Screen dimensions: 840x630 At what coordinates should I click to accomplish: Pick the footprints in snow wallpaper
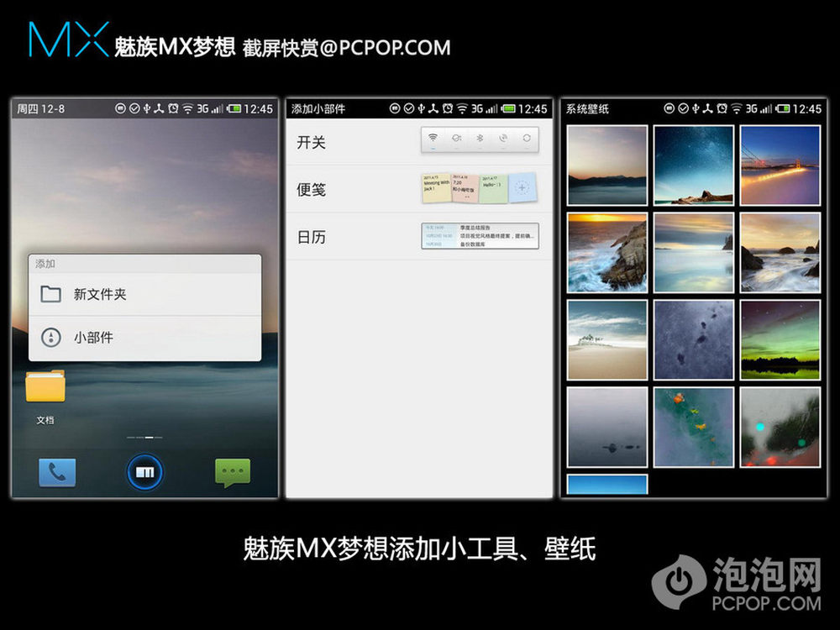point(694,339)
